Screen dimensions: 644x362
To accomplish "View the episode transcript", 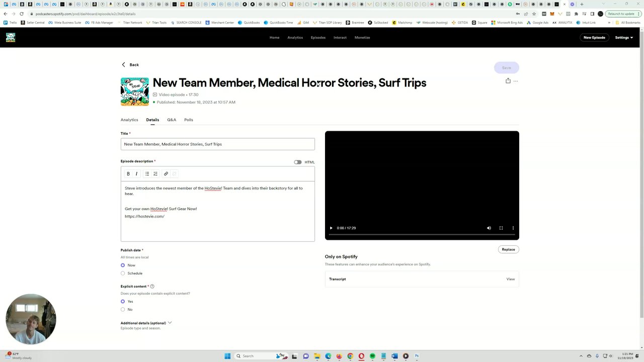I will click(x=511, y=279).
